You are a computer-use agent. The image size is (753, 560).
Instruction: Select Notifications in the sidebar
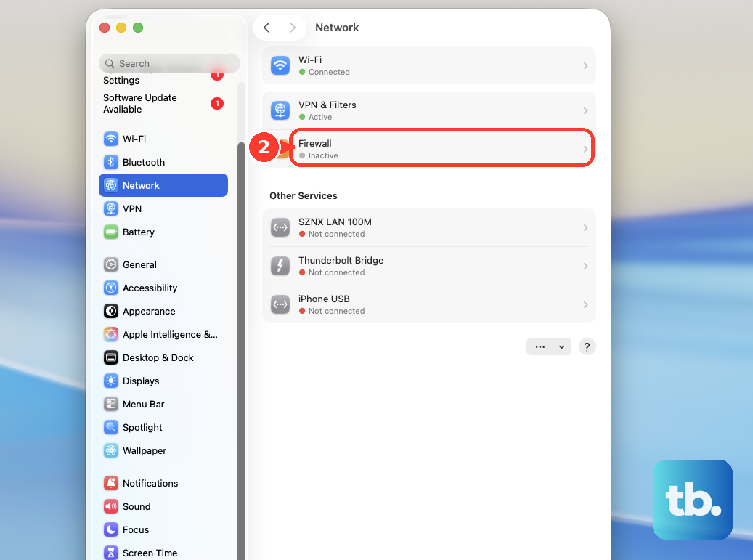coord(163,483)
